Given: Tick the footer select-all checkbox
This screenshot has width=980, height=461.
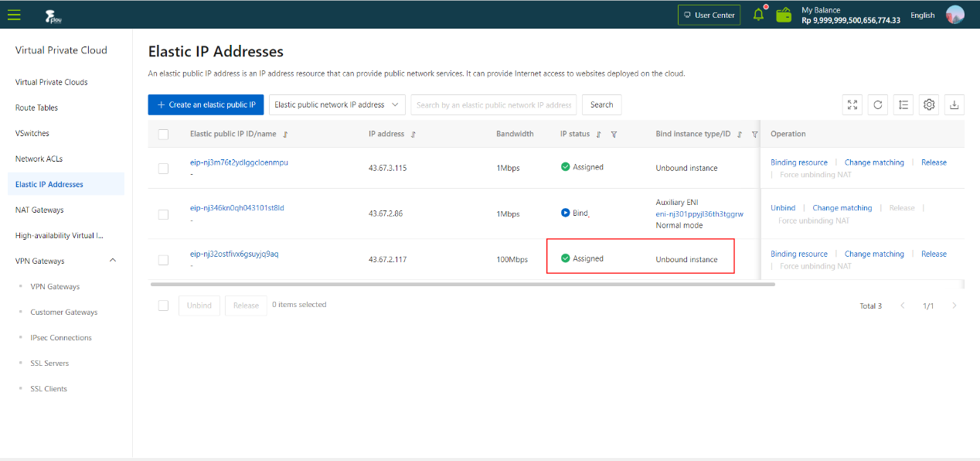Looking at the screenshot, I should (x=163, y=306).
